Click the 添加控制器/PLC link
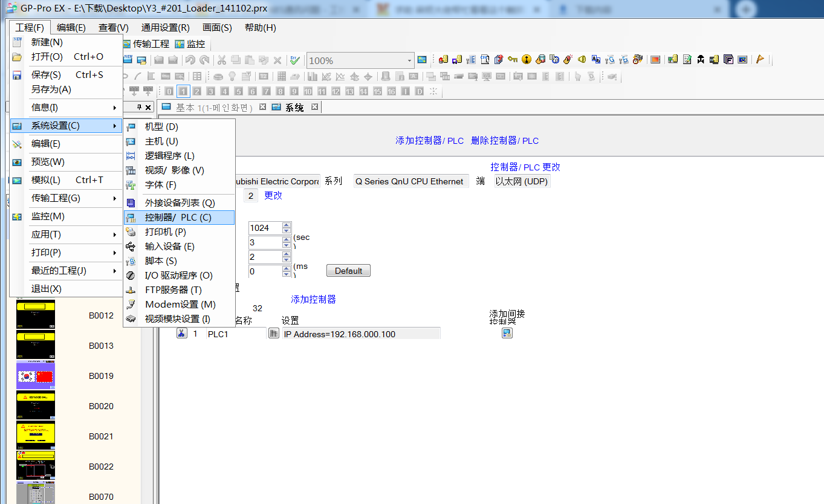 (429, 140)
